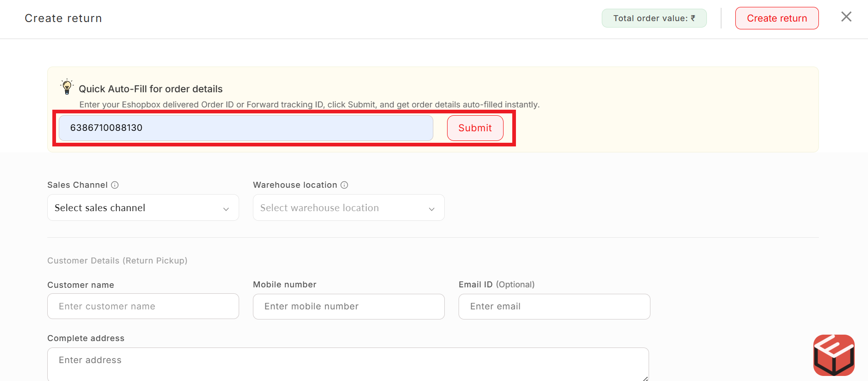Expand the Select sales channel dropdown
The height and width of the screenshot is (381, 868).
point(143,208)
